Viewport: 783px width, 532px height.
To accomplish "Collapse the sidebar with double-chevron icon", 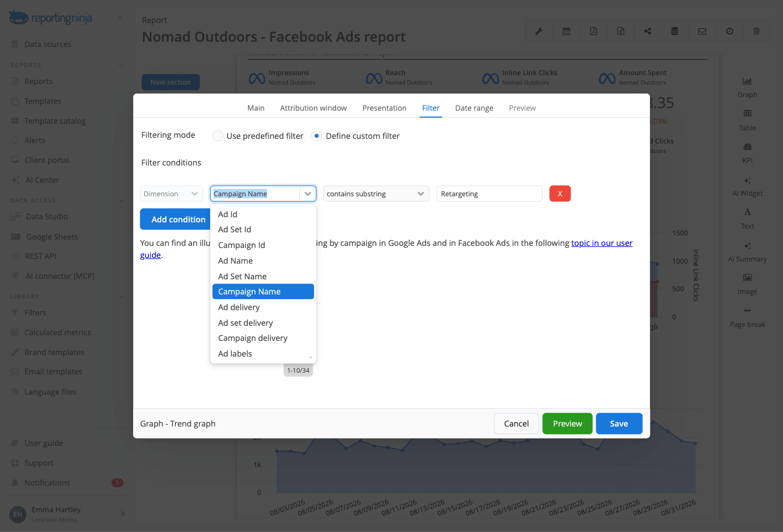I will tap(120, 18).
